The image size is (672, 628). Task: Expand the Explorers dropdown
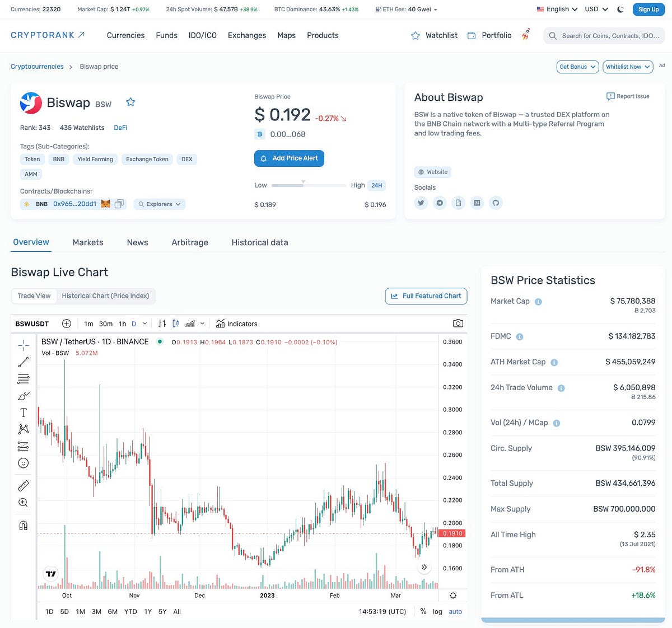click(160, 204)
